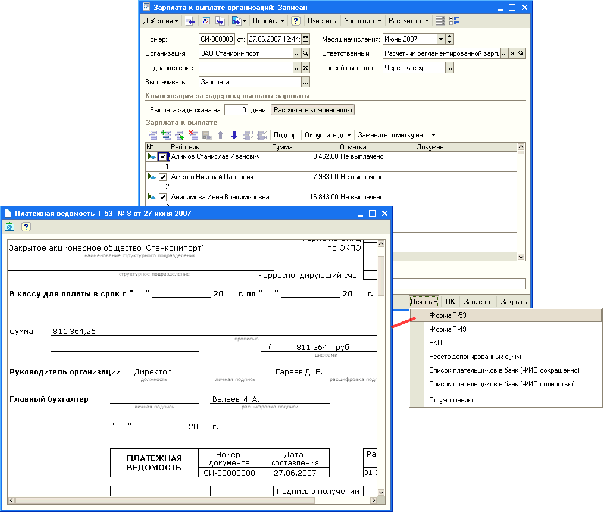Screen dimensions: 604x513
Task: Toggle the checkbox in the second employee row
Action: coord(163,177)
